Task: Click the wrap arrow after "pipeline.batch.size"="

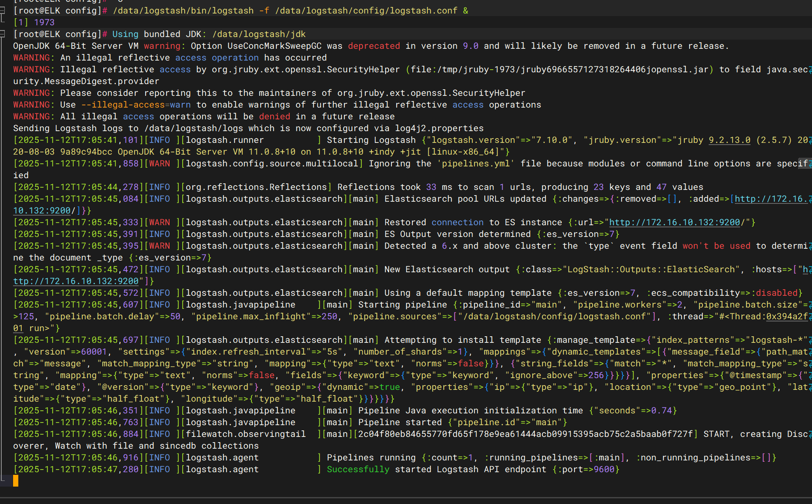Action: coord(810,305)
